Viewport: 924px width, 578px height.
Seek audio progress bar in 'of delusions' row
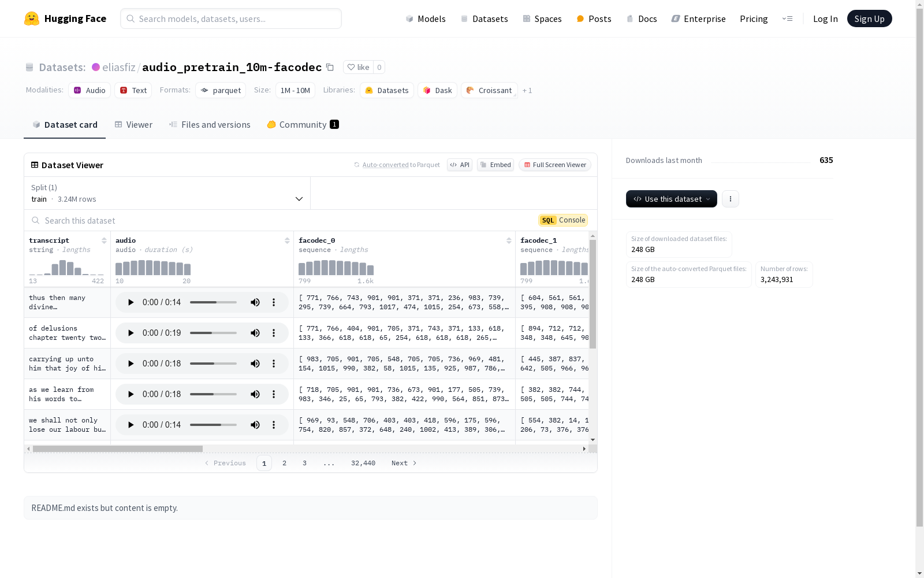click(x=213, y=333)
